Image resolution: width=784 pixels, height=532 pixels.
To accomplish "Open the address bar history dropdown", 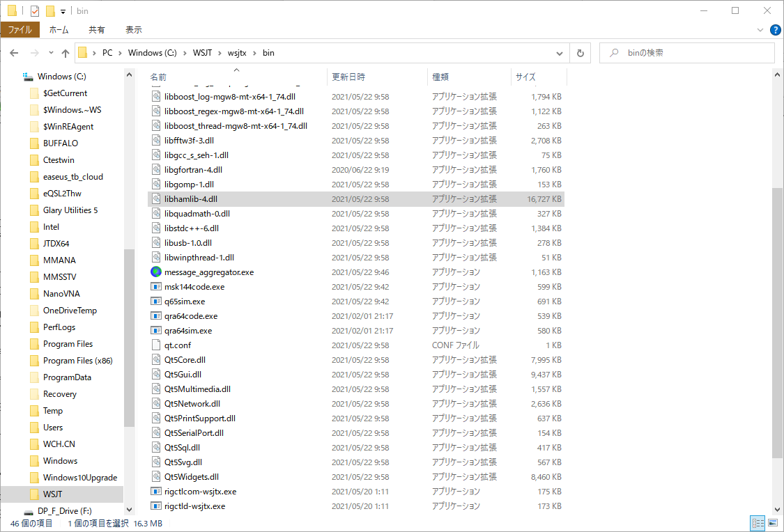I will (x=560, y=53).
